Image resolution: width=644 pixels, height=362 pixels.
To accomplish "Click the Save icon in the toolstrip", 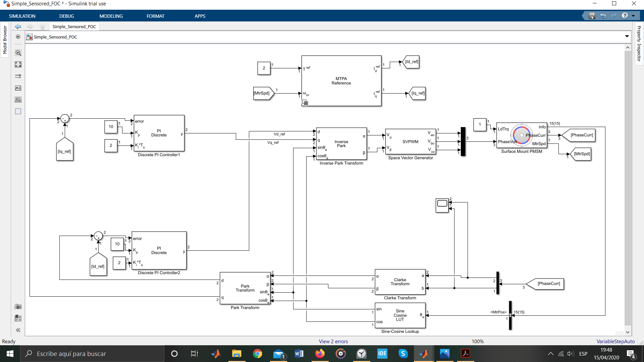I will pos(592,16).
